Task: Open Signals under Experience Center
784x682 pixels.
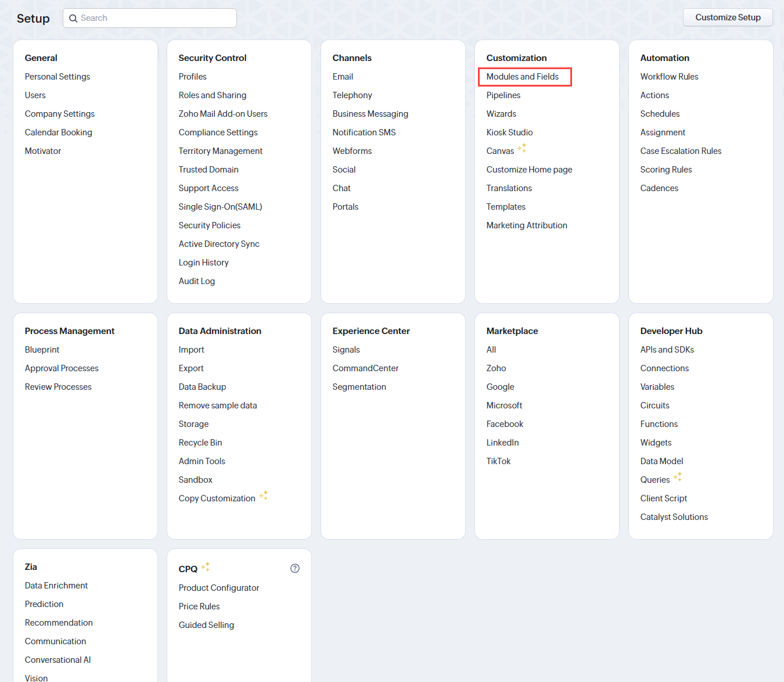Action: 346,350
